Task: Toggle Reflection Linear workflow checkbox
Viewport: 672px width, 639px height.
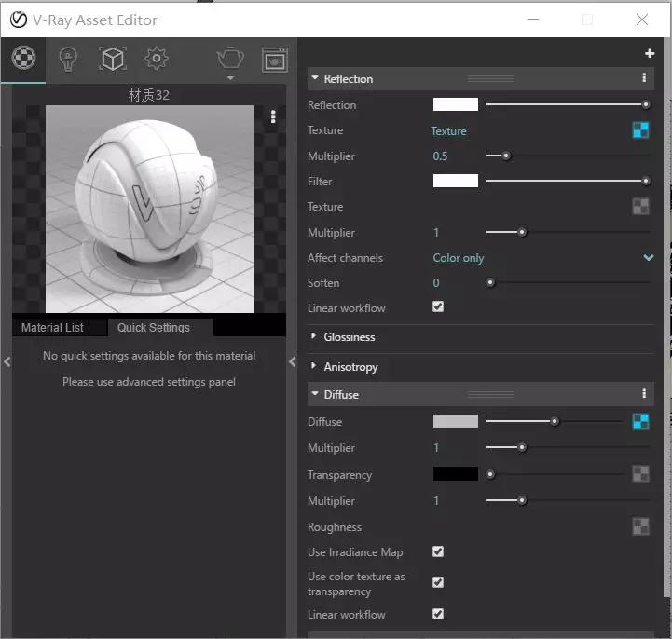Action: click(438, 307)
